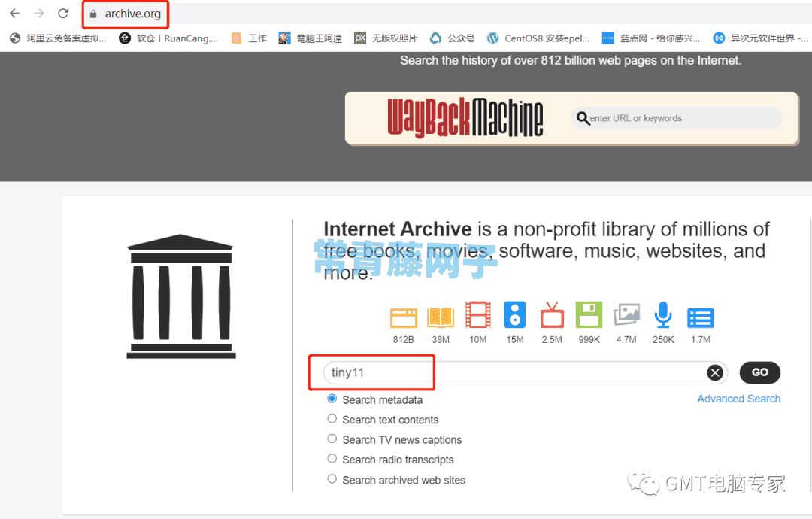The height and width of the screenshot is (519, 812).
Task: Click the address bar lock icon
Action: coord(93,14)
